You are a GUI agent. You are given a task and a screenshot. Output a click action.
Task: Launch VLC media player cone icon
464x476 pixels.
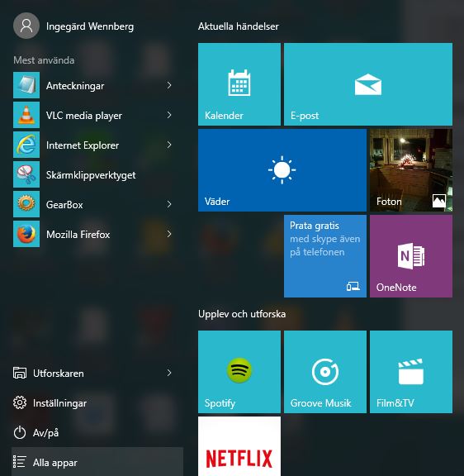point(26,115)
